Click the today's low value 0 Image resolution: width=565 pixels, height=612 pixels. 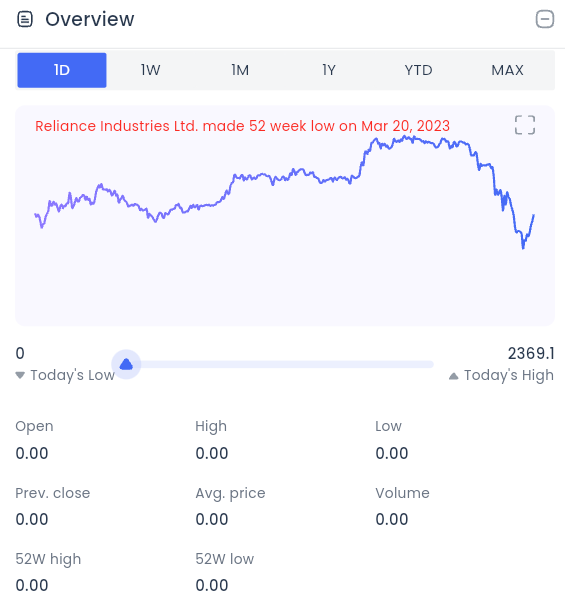tap(20, 353)
